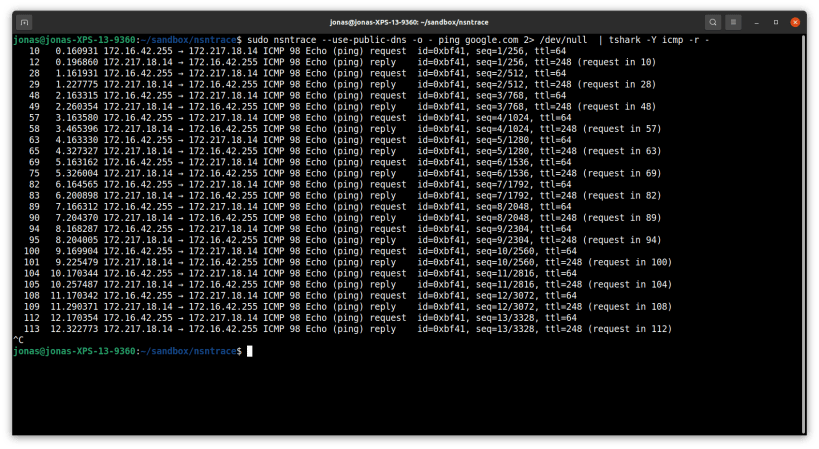This screenshot has width=819, height=449.
Task: Click timestamp 12.322773
Action: (74, 329)
